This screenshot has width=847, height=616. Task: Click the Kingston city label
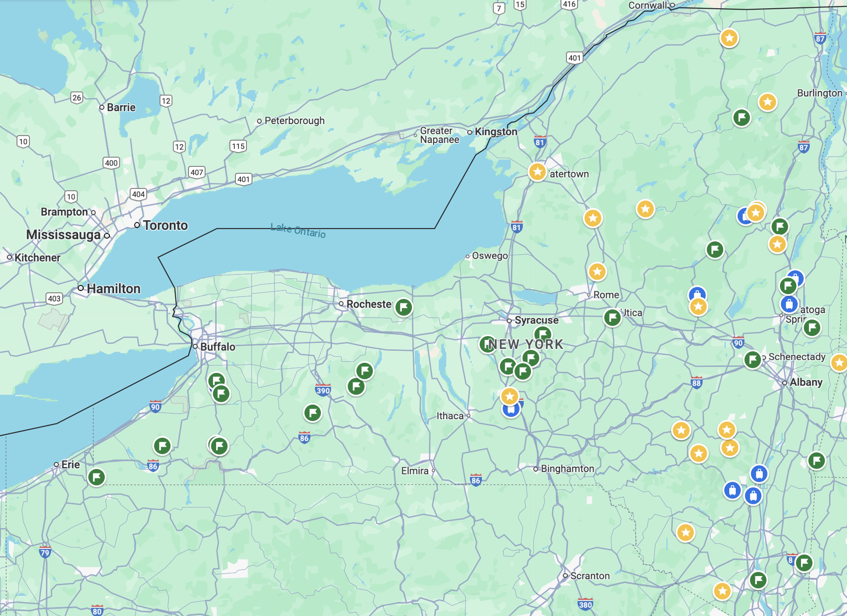[496, 131]
